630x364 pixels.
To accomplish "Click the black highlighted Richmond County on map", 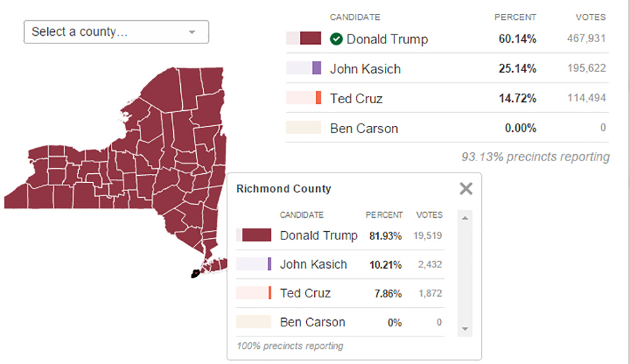I will click(x=195, y=274).
